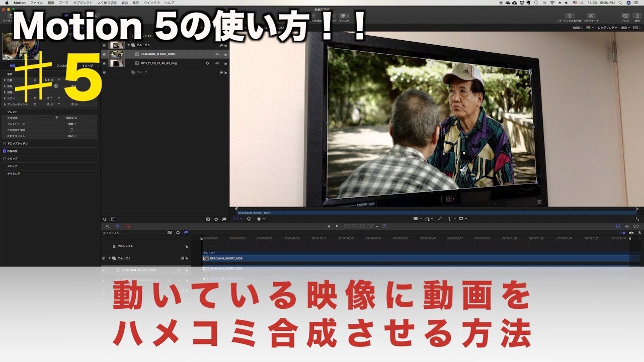Open the レンダリング dropdown
This screenshot has height=362, width=644.
pyautogui.click(x=606, y=28)
